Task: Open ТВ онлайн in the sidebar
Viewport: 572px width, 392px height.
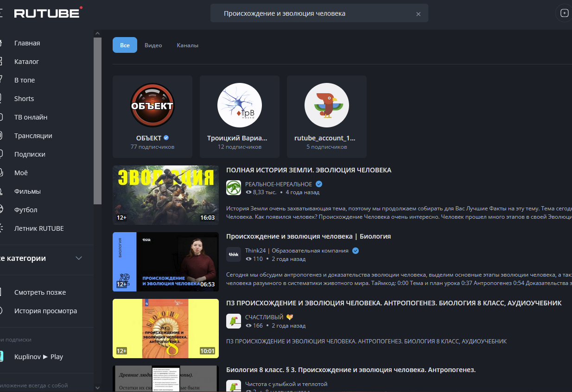Action: click(31, 117)
